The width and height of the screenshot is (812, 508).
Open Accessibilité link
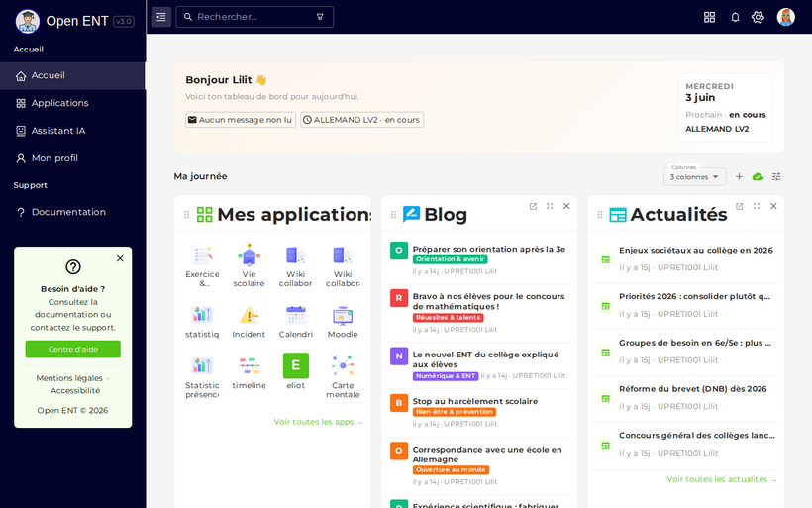tap(75, 391)
